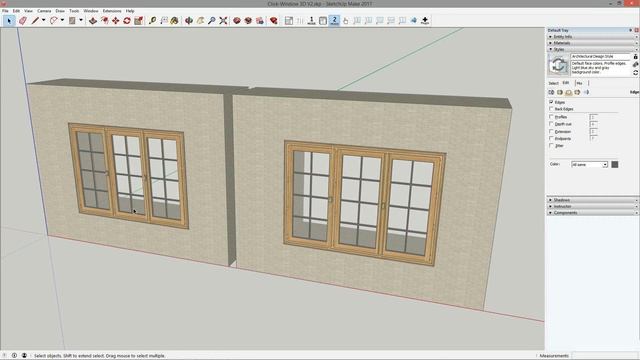Open the Extension Warehouse ruby icon
This screenshot has height=360, width=640.
[x=274, y=20]
